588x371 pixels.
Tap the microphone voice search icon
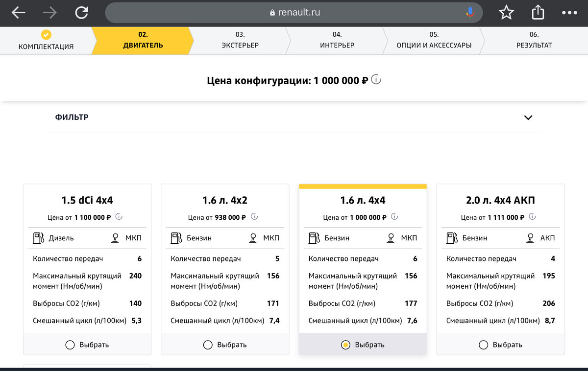click(x=470, y=13)
